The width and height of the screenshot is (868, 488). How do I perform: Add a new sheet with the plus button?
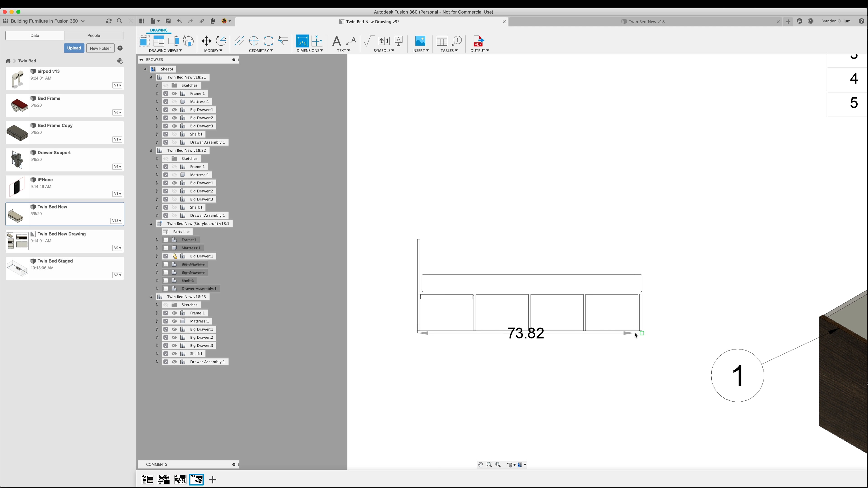pos(213,480)
